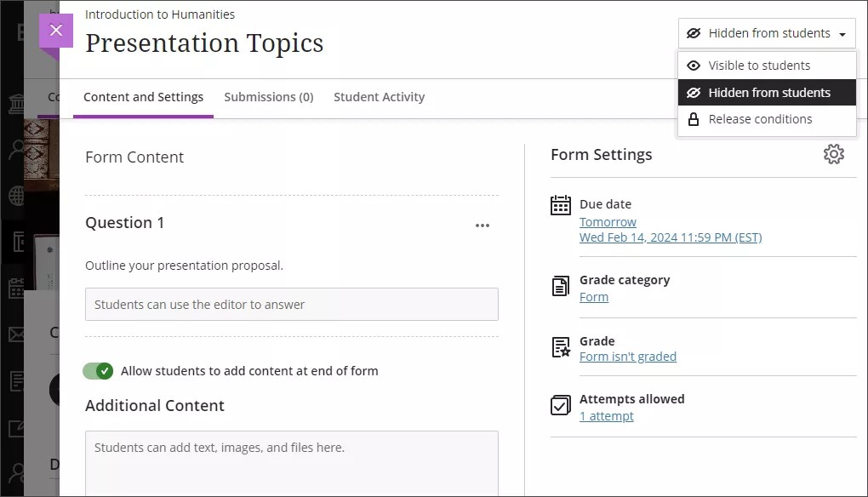The height and width of the screenshot is (497, 868).
Task: Open the Question 1 ellipsis options menu
Action: click(x=483, y=225)
